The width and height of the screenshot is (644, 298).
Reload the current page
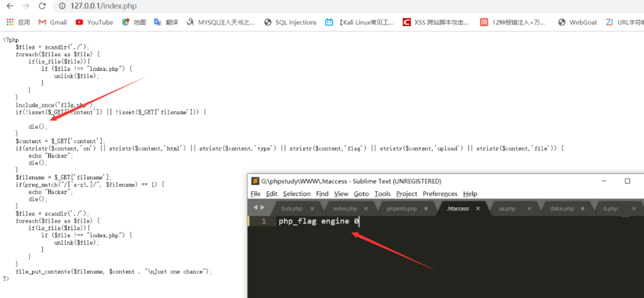click(x=42, y=6)
